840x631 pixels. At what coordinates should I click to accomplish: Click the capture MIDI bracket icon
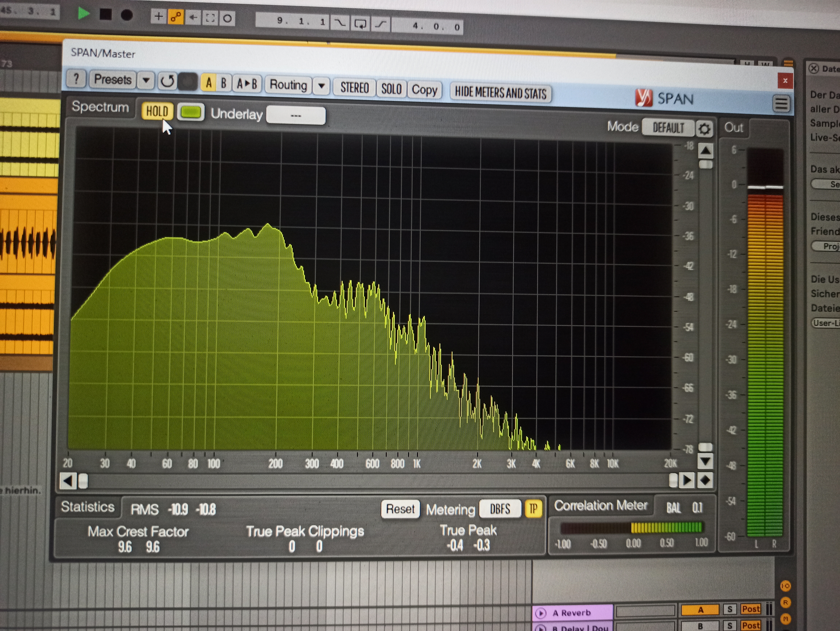(210, 18)
